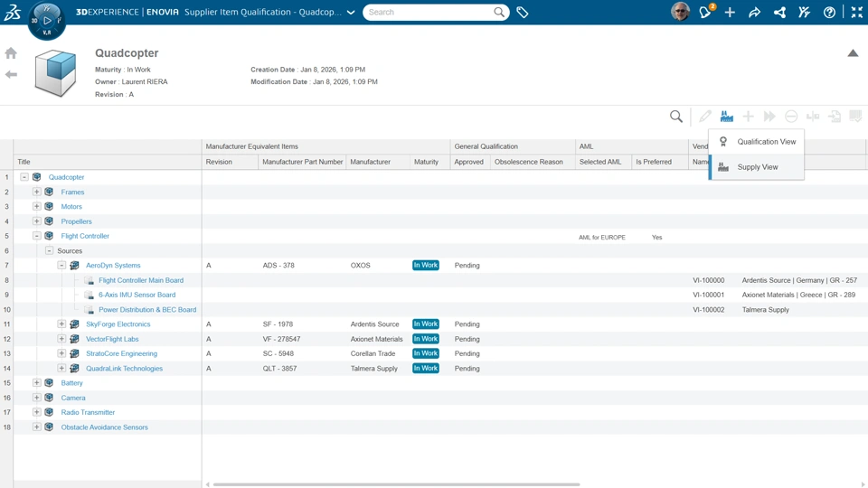
Task: Expand the StratoCore Engineering node
Action: point(61,353)
